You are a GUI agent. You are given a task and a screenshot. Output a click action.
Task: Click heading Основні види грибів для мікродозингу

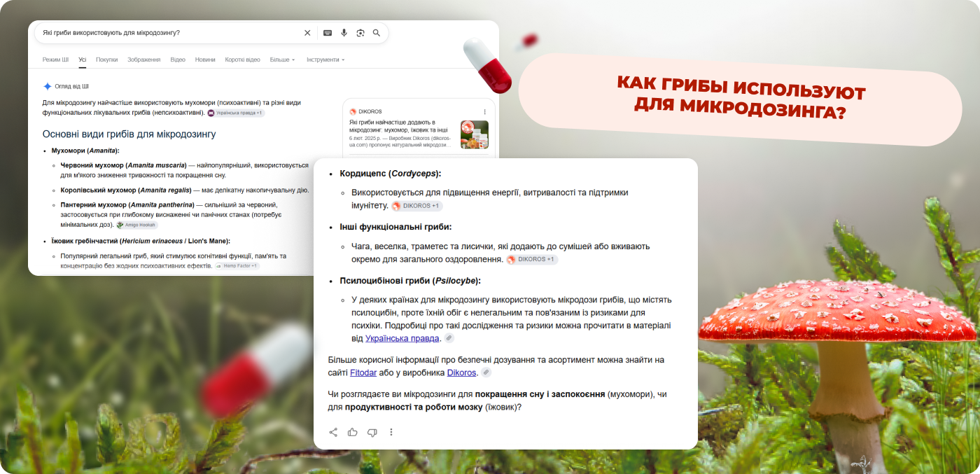click(129, 134)
